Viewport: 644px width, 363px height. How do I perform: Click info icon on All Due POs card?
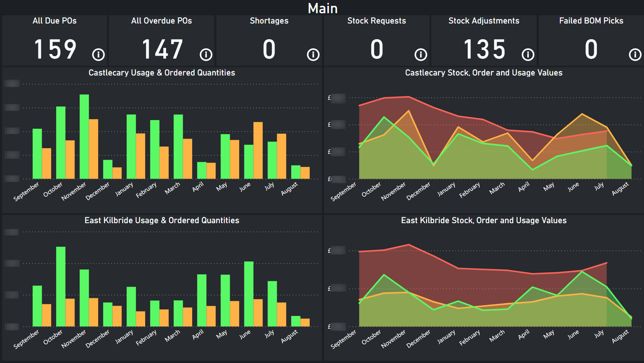click(98, 54)
